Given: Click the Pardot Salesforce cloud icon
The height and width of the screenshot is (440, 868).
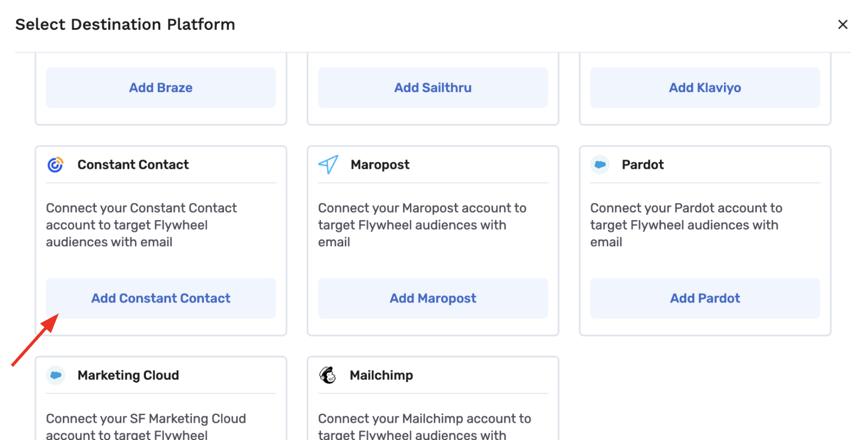Looking at the screenshot, I should tap(600, 164).
